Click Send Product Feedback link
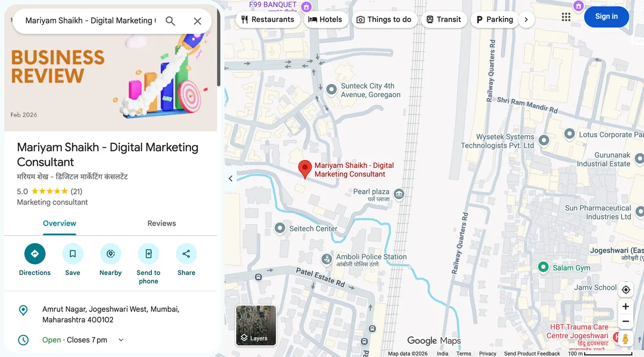Image resolution: width=644 pixels, height=357 pixels. point(532,353)
